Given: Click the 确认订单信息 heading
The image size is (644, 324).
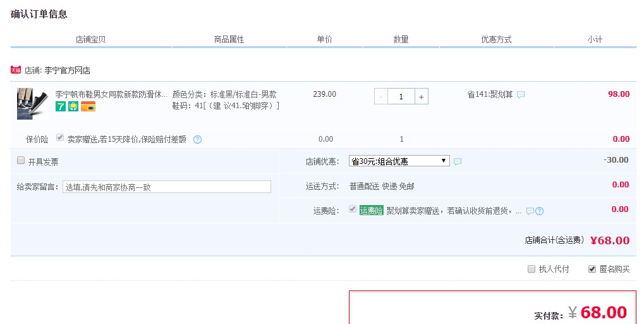Looking at the screenshot, I should pyautogui.click(x=39, y=14).
